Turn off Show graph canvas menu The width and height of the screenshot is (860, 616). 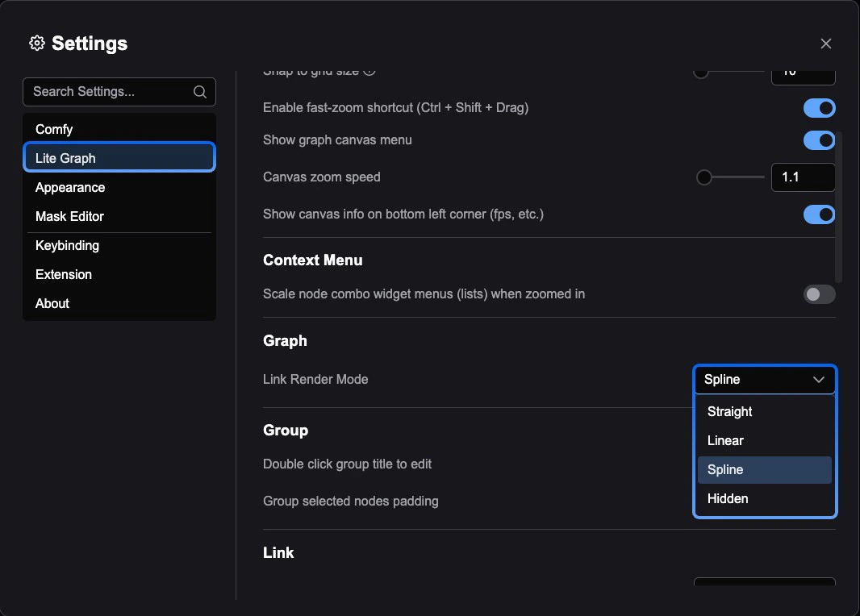819,139
